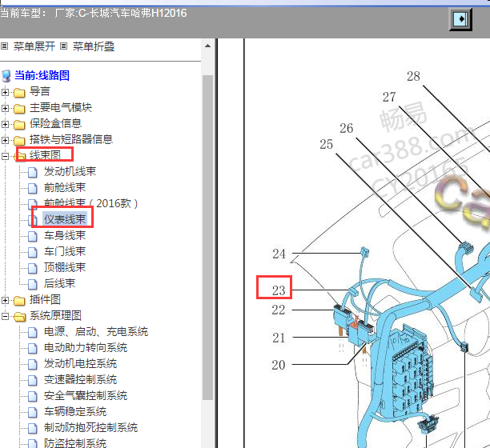This screenshot has width=490, height=448.
Task: Open 电源、启动、充电系统 page
Action: pos(96,331)
